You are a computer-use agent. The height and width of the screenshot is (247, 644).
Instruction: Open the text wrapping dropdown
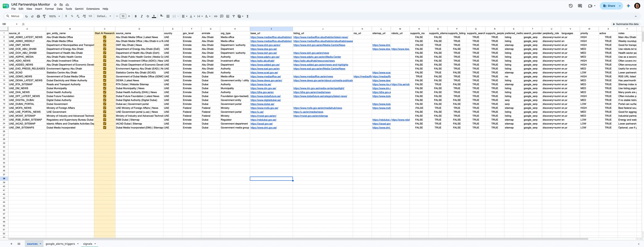click(200, 16)
